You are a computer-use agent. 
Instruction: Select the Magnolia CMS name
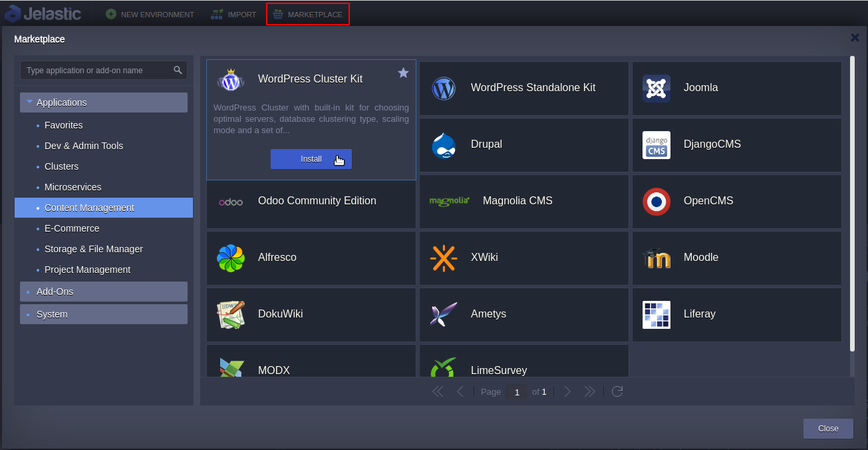517,201
